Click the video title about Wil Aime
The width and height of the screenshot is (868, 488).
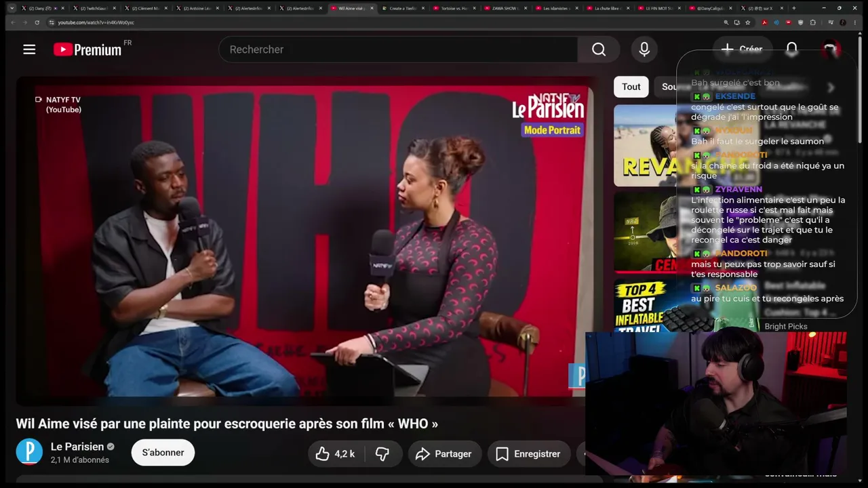tap(227, 424)
